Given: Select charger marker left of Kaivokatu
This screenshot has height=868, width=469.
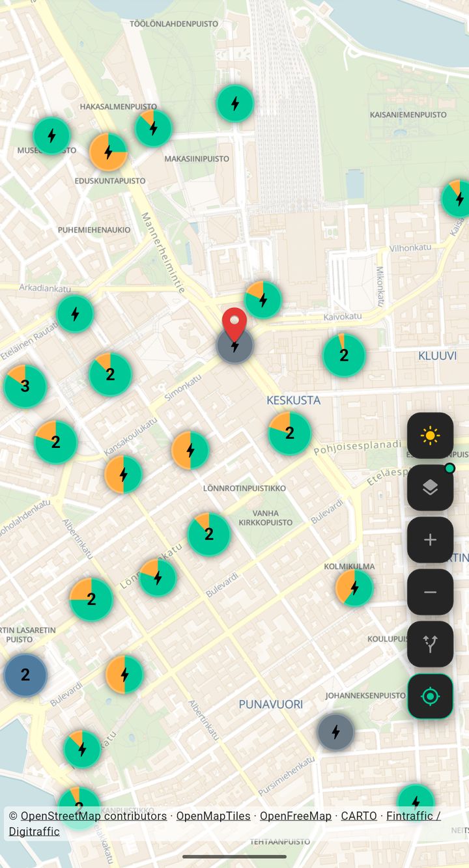Looking at the screenshot, I should (263, 300).
